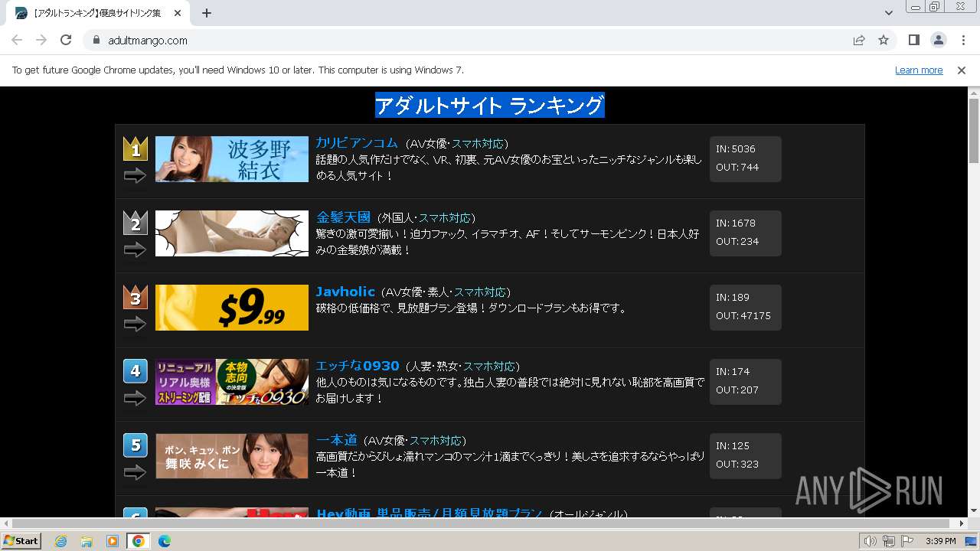Click the 波多野結衣 banner image
980x551 pixels.
[x=232, y=159]
